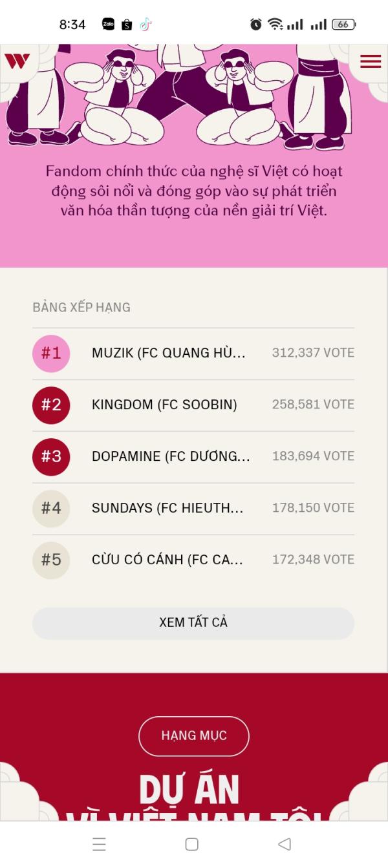Tap the battery level indicator

343,25
